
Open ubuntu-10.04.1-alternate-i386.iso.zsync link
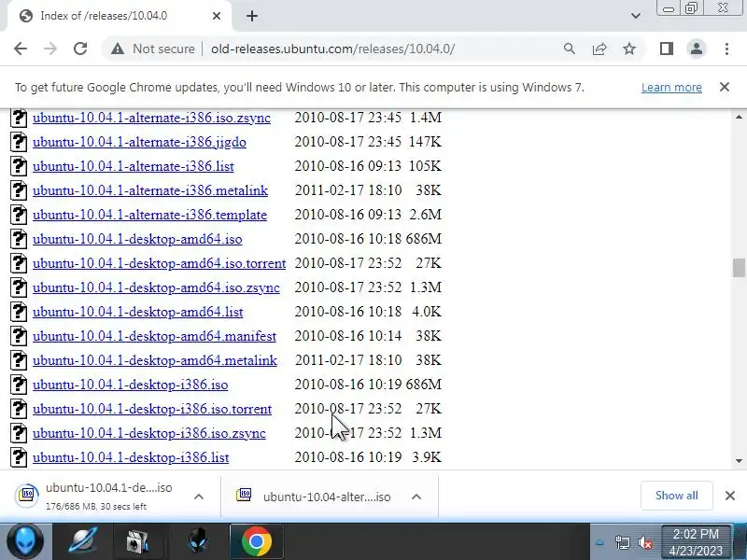coord(151,118)
